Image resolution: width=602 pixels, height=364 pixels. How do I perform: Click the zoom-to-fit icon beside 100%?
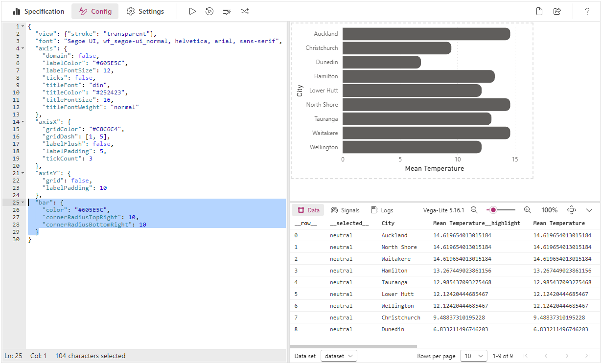[x=572, y=210]
